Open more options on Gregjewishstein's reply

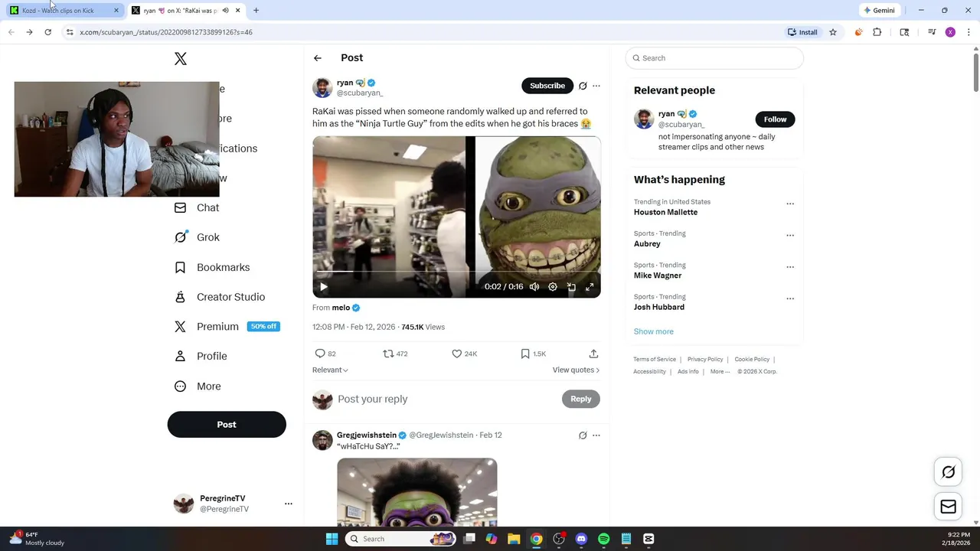pos(596,435)
